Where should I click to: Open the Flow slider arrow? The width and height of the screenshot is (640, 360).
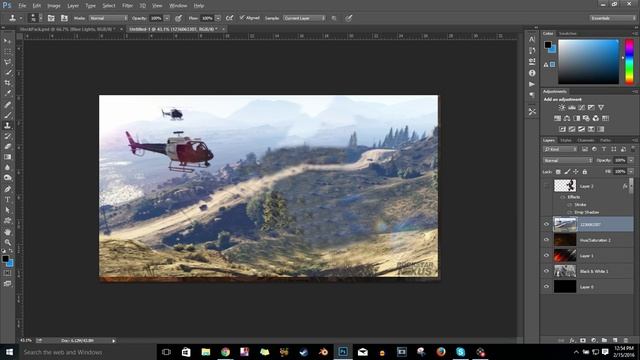(218, 18)
